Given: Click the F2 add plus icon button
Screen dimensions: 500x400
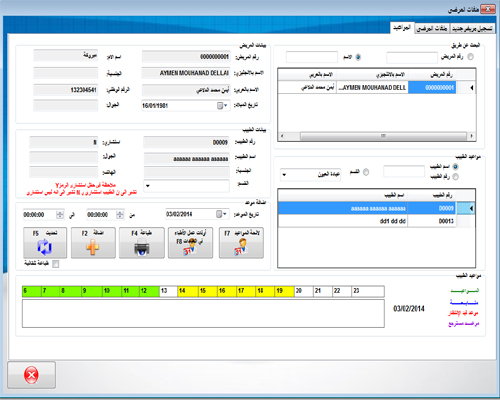Looking at the screenshot, I should pyautogui.click(x=93, y=243).
